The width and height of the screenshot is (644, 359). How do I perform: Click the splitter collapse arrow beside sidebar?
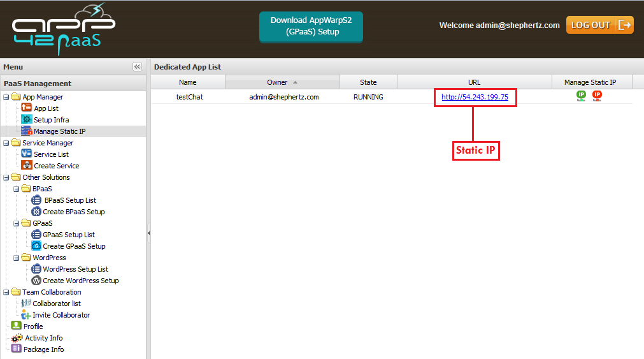(x=148, y=233)
